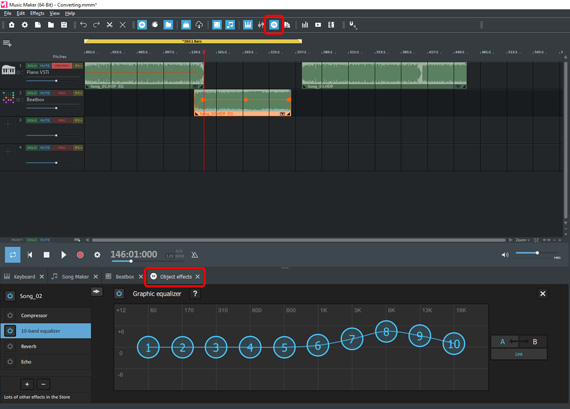Open Piano VSTi instrument icon on track 1
This screenshot has width=570, height=409.
click(8, 69)
